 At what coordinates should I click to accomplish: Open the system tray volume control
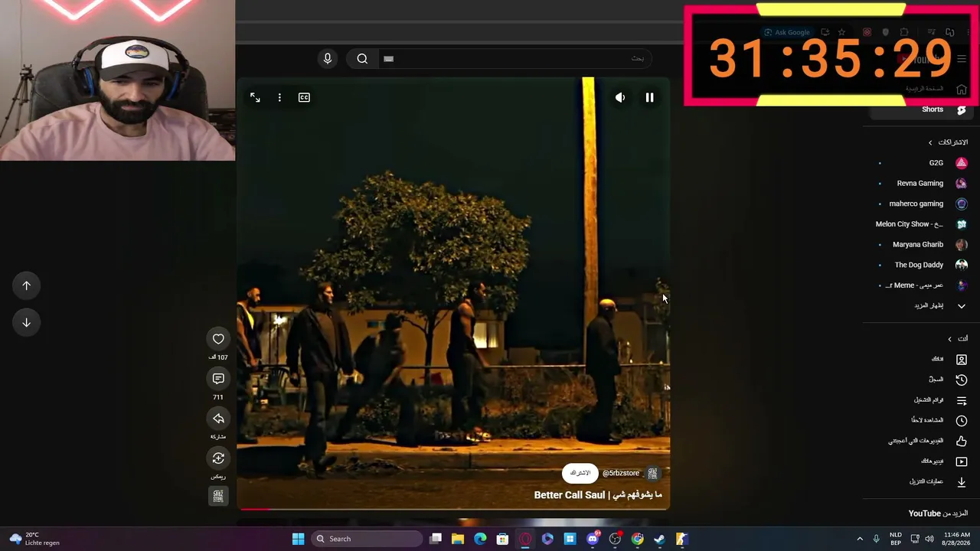coord(929,539)
